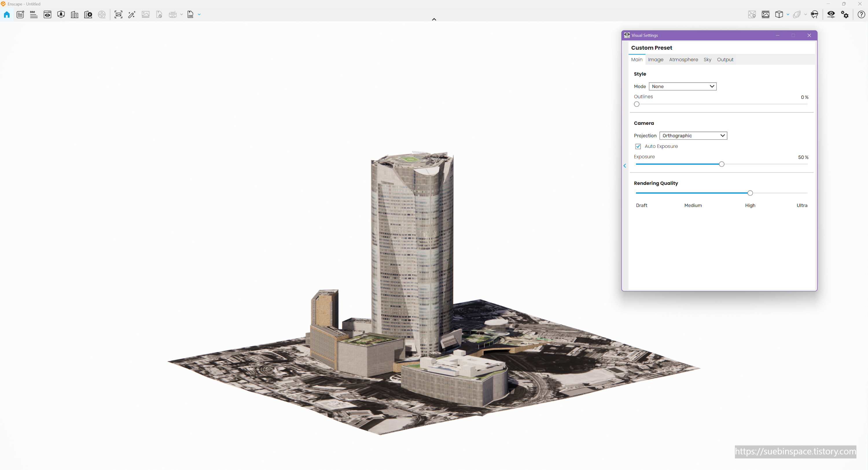The image size is (868, 470).
Task: Open the view management eye-window icon
Action: (47, 14)
